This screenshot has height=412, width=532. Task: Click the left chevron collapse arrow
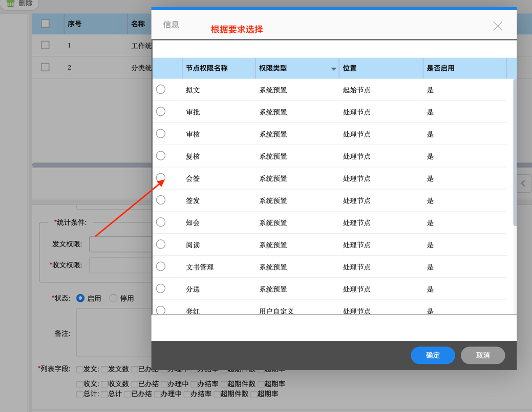523,183
